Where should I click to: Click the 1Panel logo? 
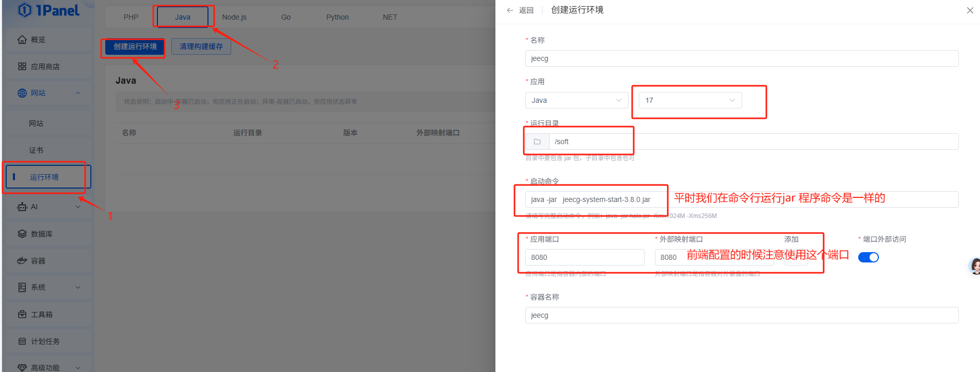[49, 10]
